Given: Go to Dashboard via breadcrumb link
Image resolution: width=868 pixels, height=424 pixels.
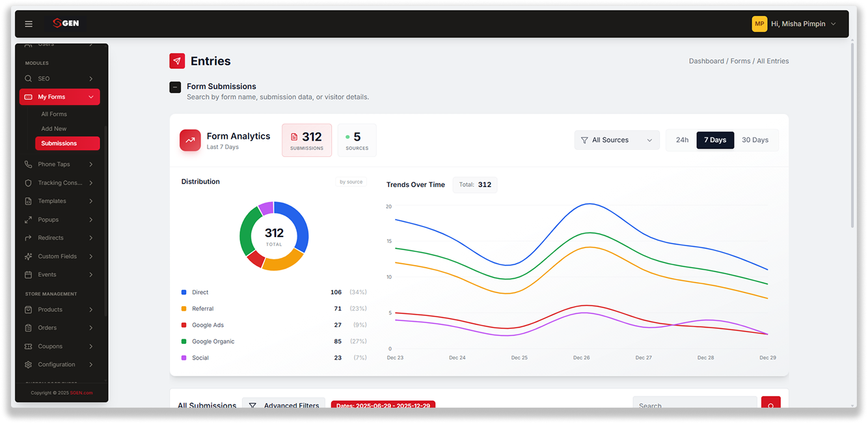Looking at the screenshot, I should pos(707,61).
